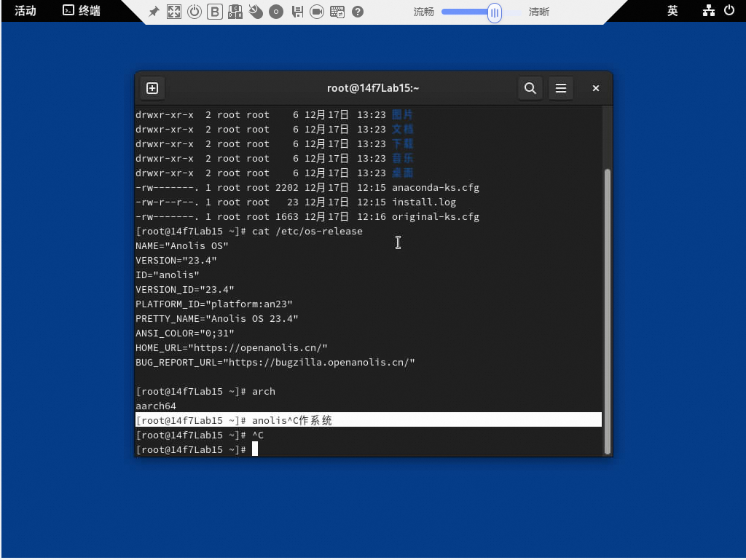Start video recording with the camera icon
746x560 pixels.
click(317, 12)
